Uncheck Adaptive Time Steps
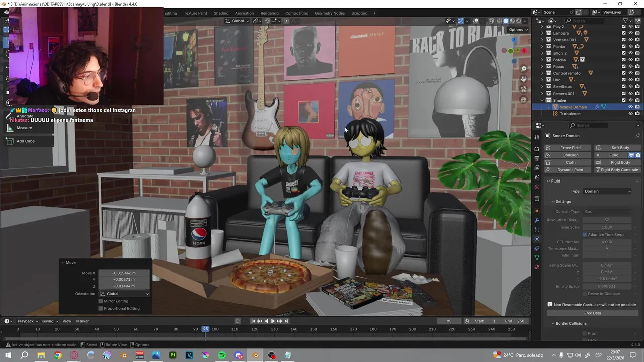Screen dimensions: 644x362 (585, 234)
